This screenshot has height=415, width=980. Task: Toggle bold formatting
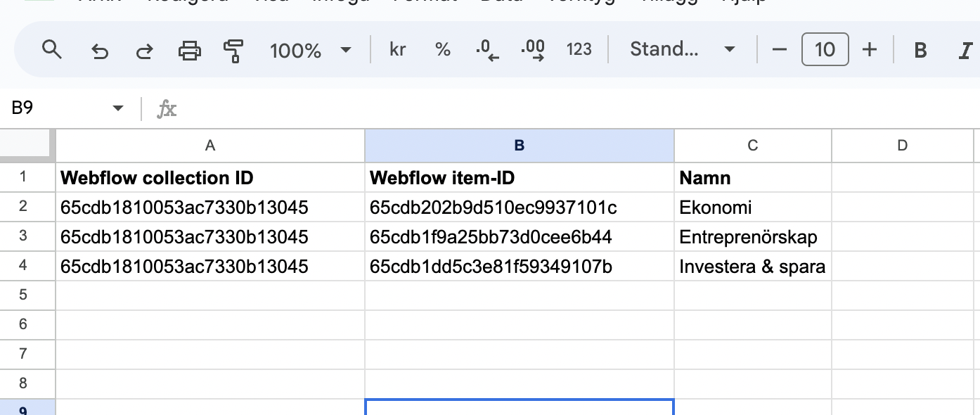point(920,50)
